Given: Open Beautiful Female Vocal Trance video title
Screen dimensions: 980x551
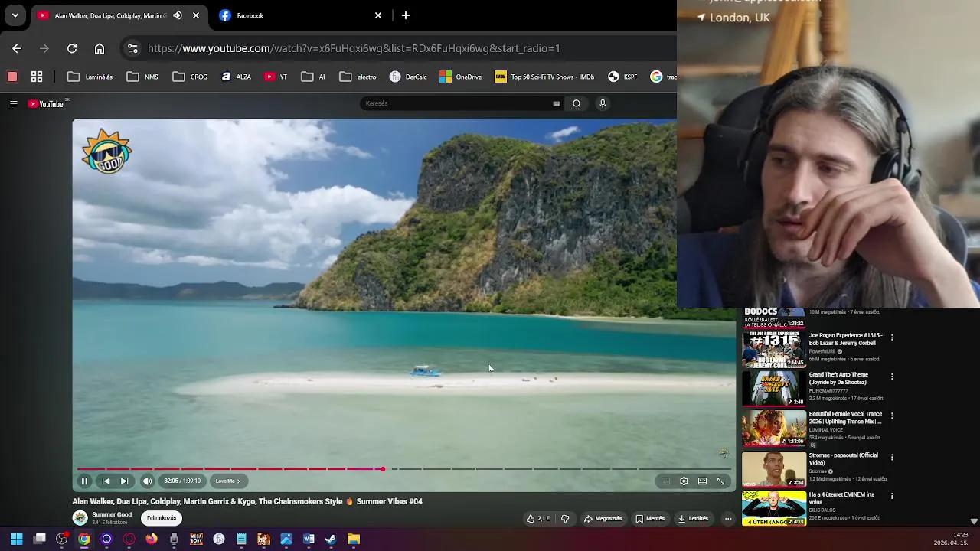Looking at the screenshot, I should coord(845,418).
